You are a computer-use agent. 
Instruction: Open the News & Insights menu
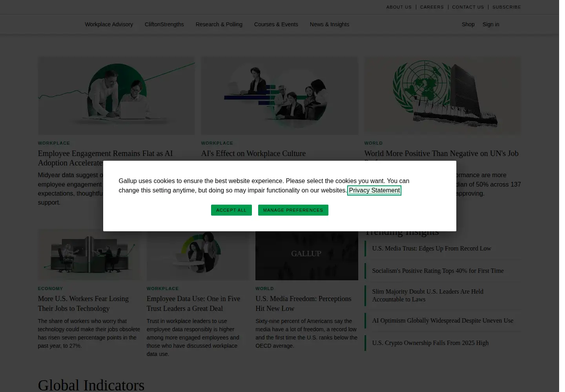(x=329, y=24)
